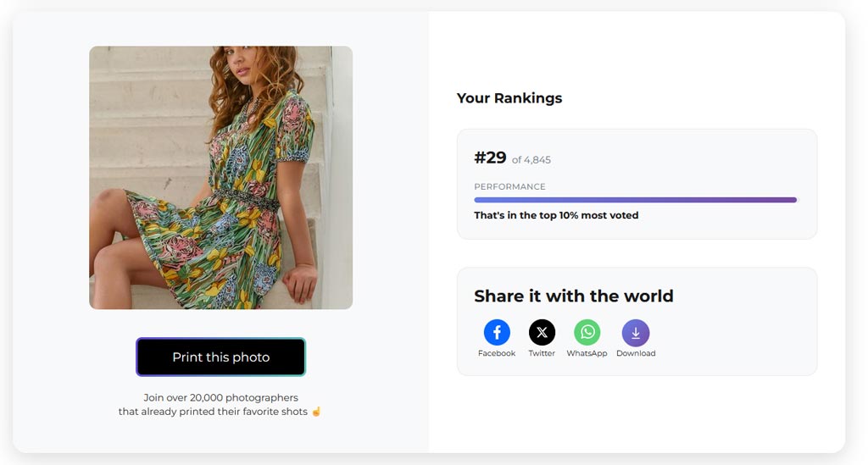This screenshot has height=465, width=868.
Task: Click the Your Rankings heading
Action: click(509, 98)
